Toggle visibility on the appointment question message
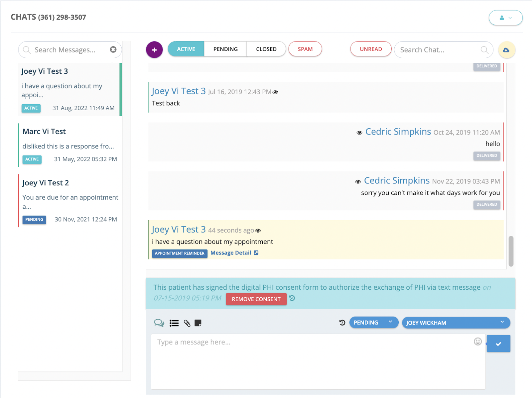This screenshot has width=532, height=398. [258, 230]
